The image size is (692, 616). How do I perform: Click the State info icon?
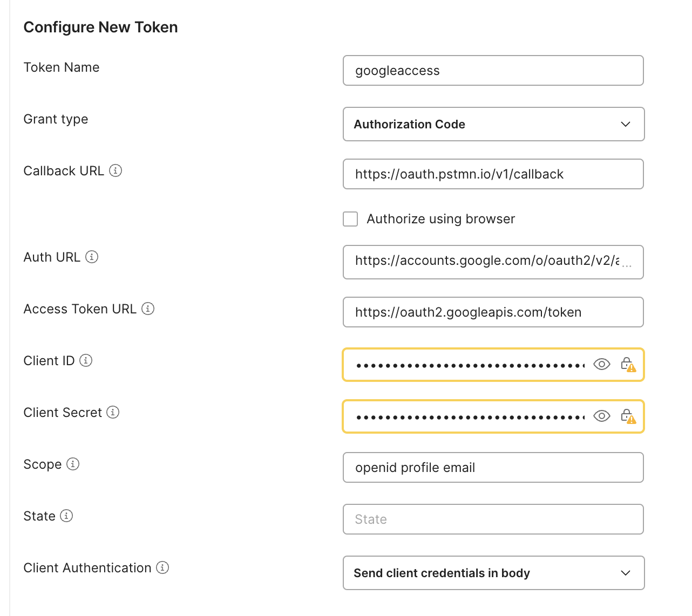[x=66, y=516]
